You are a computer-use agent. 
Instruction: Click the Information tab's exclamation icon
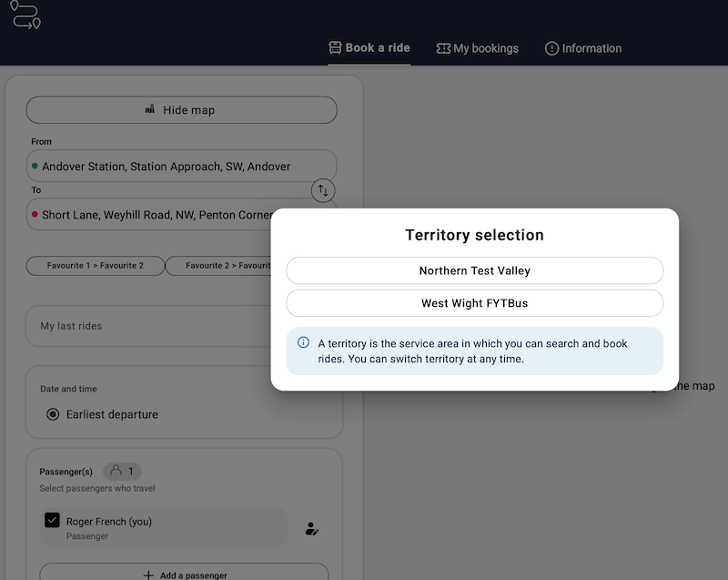coord(551,48)
